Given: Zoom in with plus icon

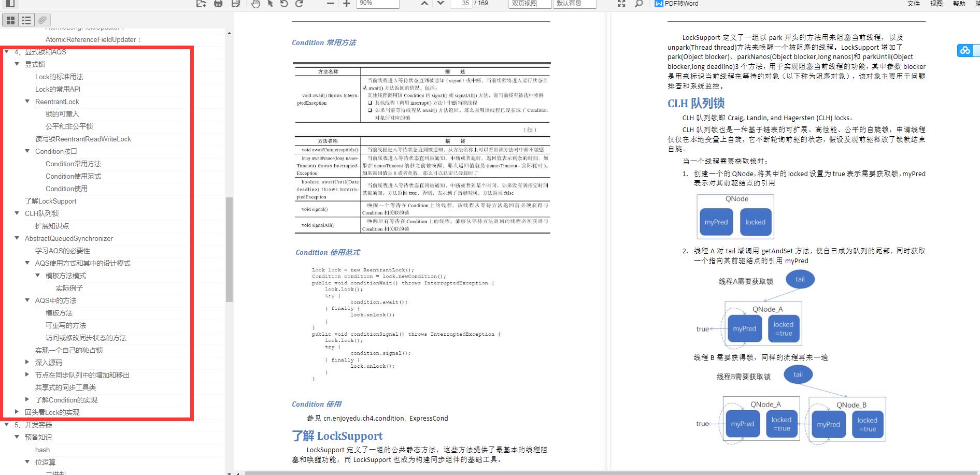Looking at the screenshot, I should point(347,4).
